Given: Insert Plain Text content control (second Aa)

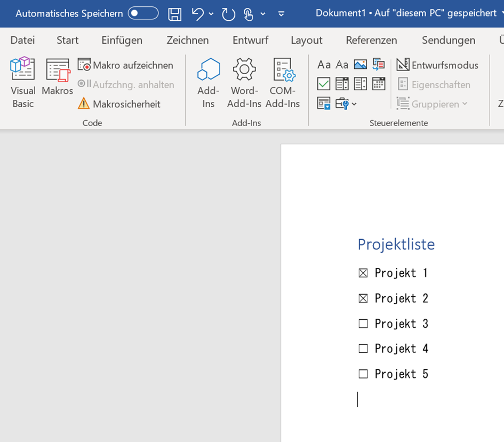Looking at the screenshot, I should click(342, 65).
